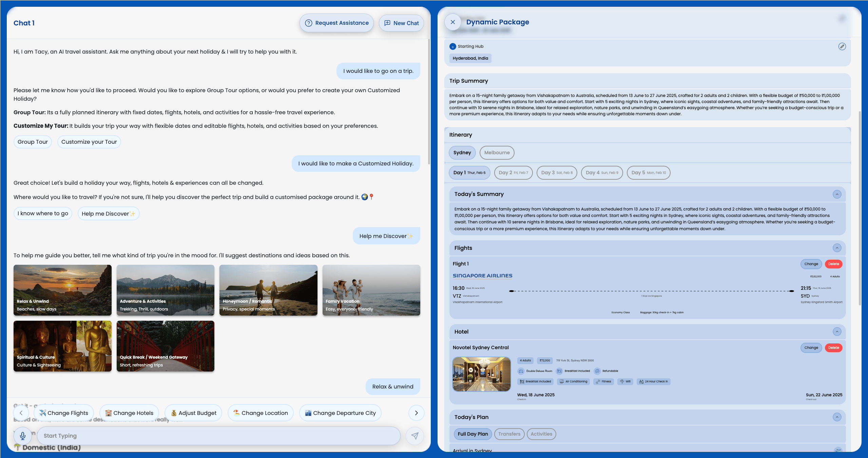Choose the Family Vacation trip card
Image resolution: width=868 pixels, height=458 pixels.
coord(371,290)
